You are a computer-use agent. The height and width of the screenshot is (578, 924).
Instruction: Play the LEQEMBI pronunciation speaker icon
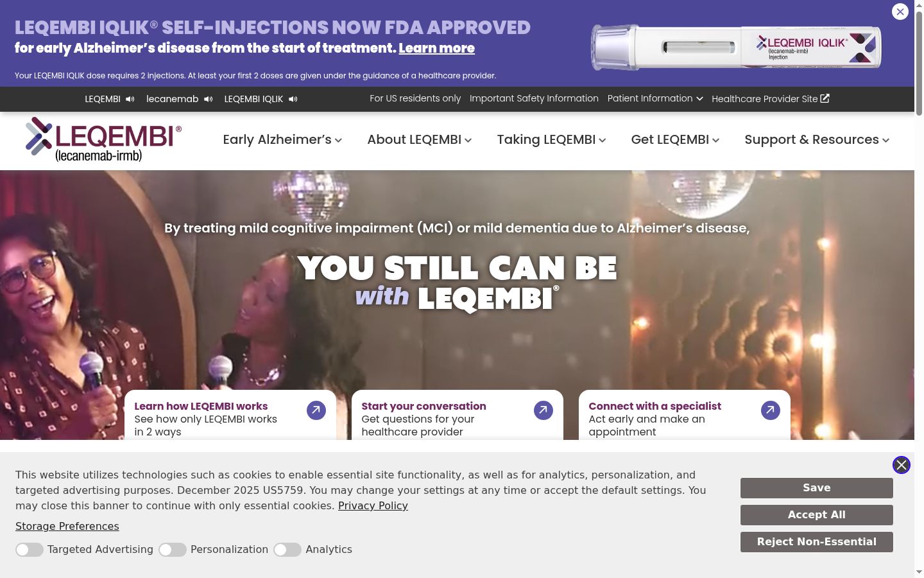pyautogui.click(x=130, y=99)
